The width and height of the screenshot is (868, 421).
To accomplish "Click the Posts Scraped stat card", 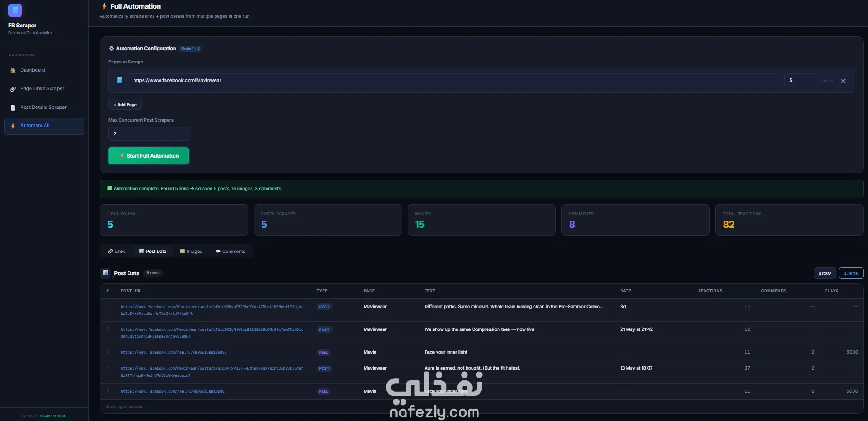I will click(x=328, y=220).
